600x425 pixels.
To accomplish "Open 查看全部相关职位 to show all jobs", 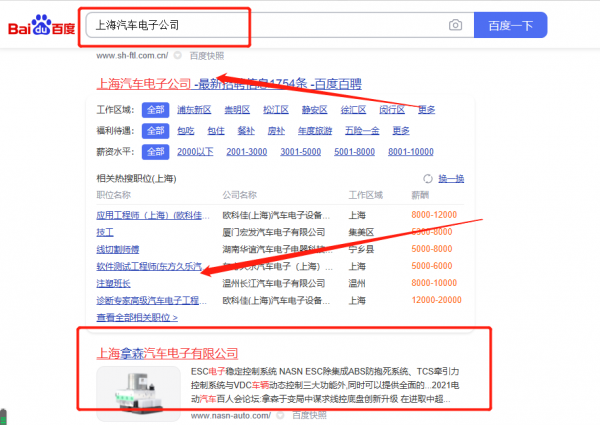I will (137, 317).
